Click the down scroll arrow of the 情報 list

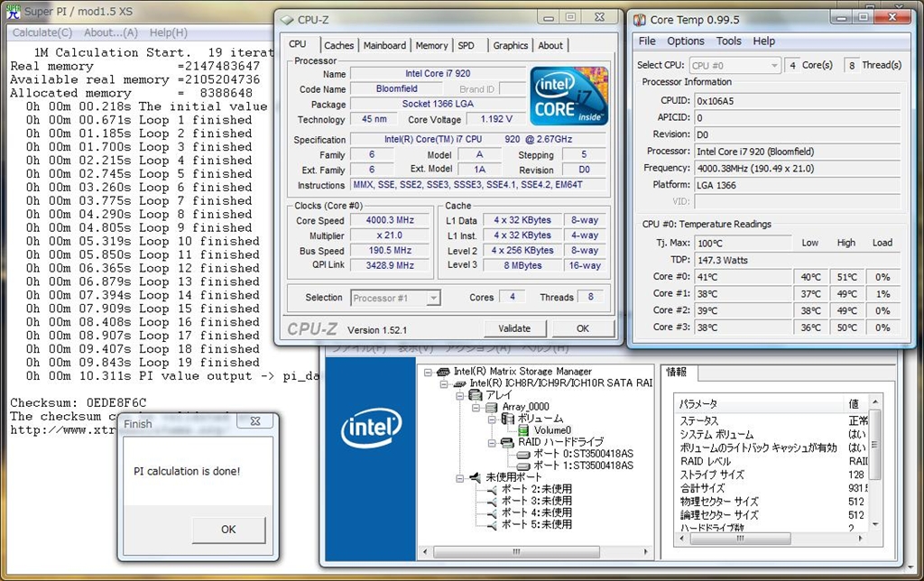tap(875, 524)
